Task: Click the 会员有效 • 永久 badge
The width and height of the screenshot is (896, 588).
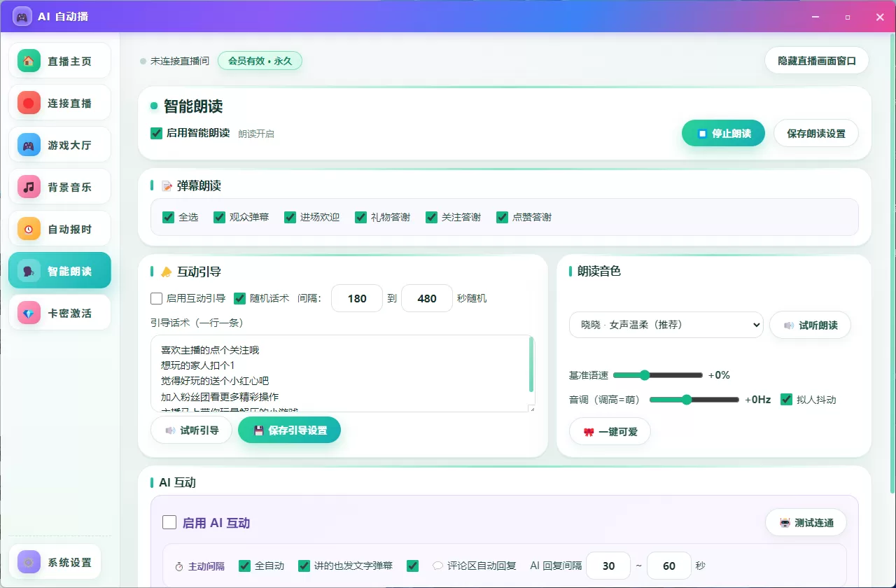Action: click(x=260, y=61)
